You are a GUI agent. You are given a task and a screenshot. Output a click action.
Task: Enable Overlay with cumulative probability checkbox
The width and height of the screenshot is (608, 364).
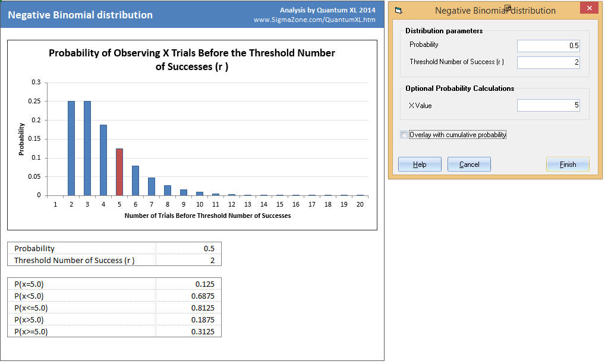coord(404,135)
